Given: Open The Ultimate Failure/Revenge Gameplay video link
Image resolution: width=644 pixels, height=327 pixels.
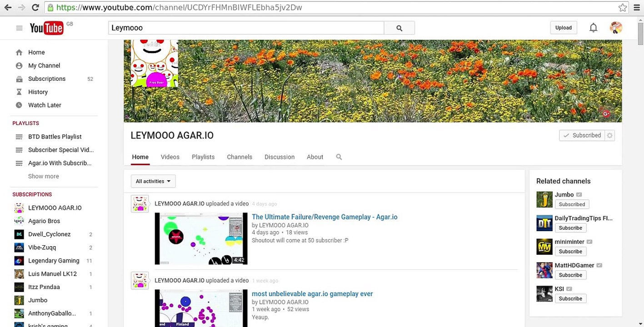Looking at the screenshot, I should click(x=324, y=217).
